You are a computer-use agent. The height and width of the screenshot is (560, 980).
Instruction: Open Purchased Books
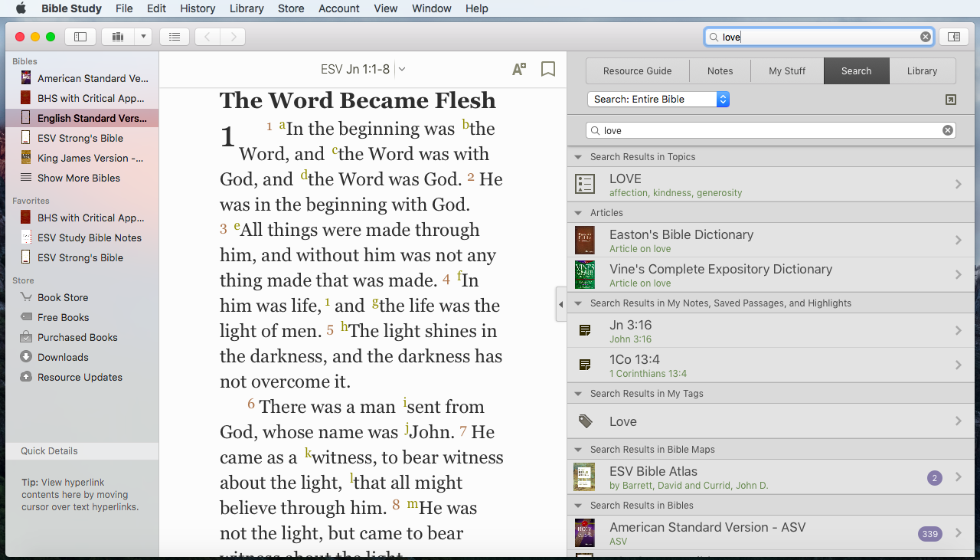82,337
